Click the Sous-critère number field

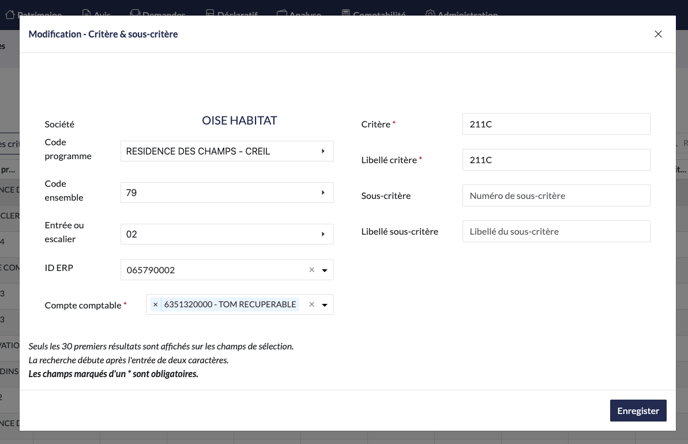pos(556,196)
